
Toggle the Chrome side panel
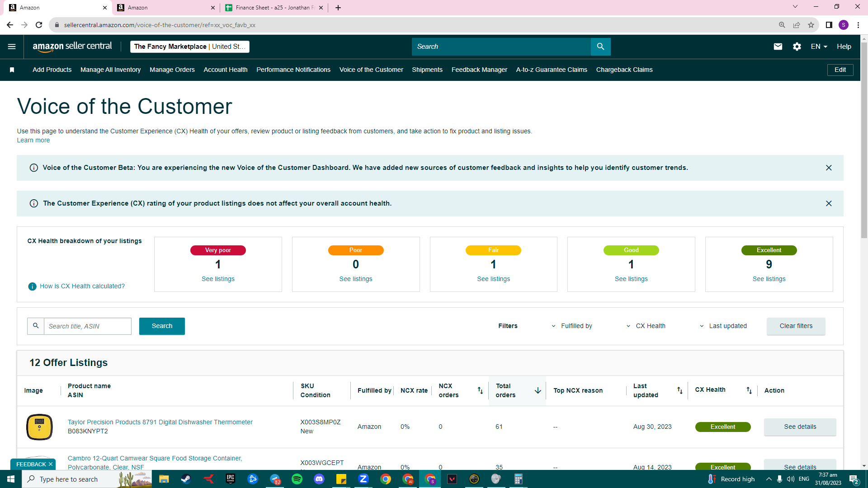(x=829, y=25)
